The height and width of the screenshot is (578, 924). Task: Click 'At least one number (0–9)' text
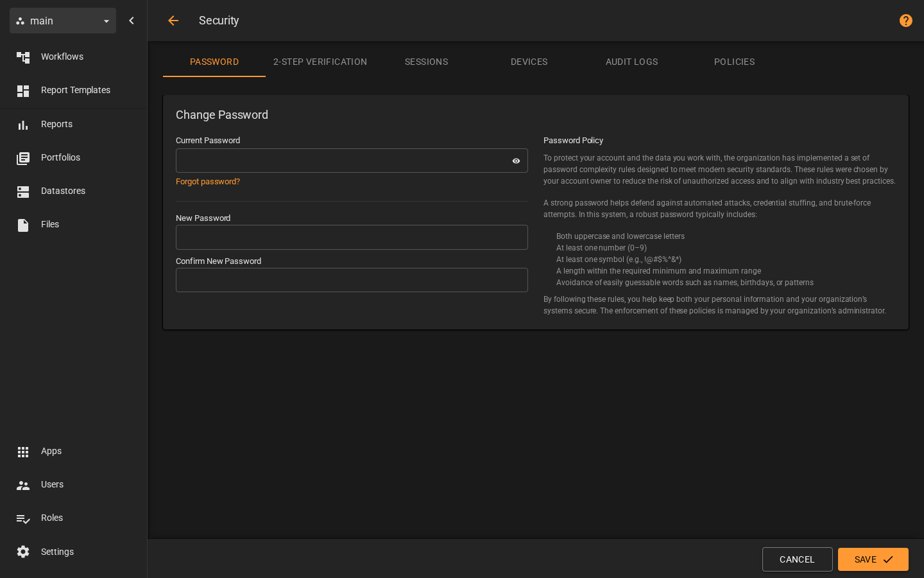[x=601, y=248]
